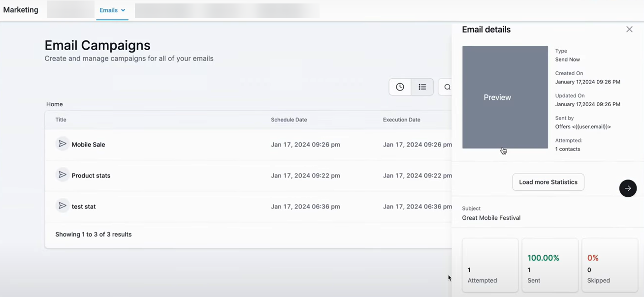Image resolution: width=644 pixels, height=297 pixels.
Task: Switch to the list view icon
Action: tap(422, 87)
